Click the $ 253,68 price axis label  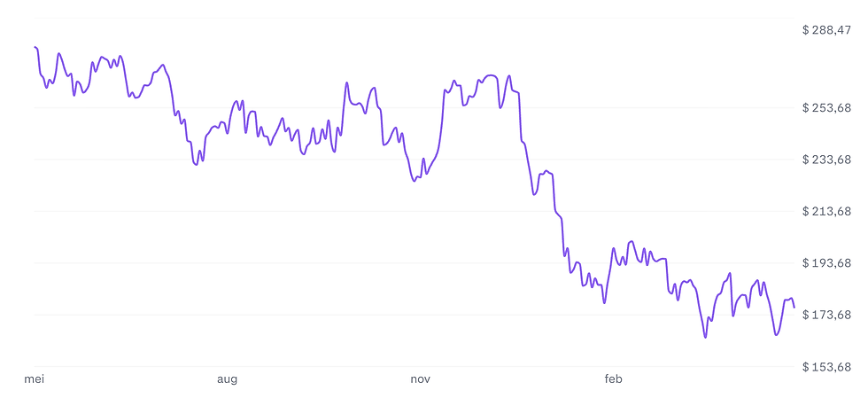point(825,107)
